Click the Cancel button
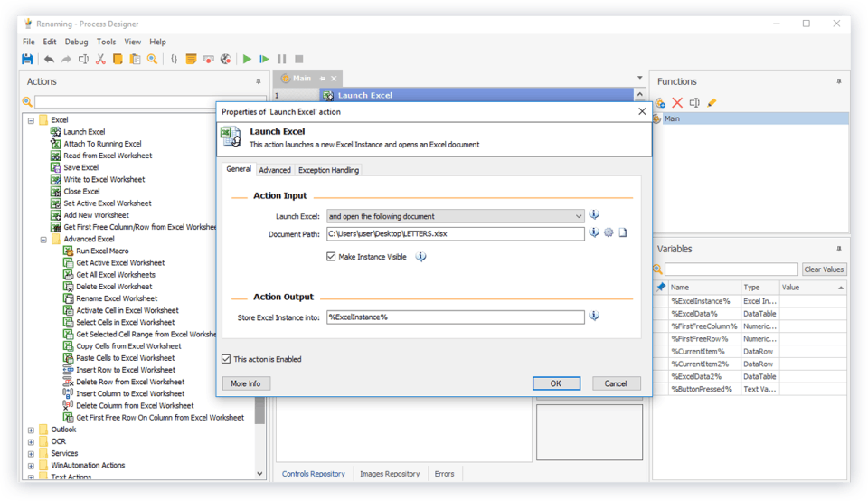868x501 pixels. 616,383
